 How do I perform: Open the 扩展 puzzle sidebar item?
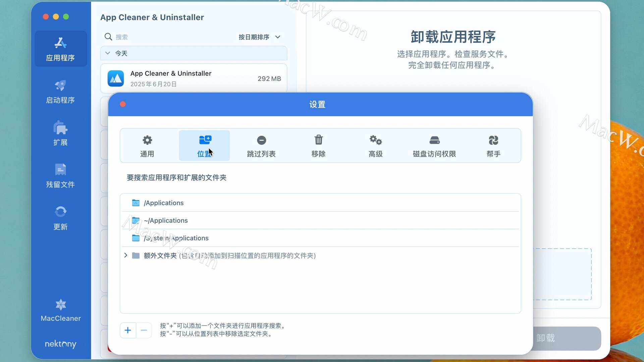pyautogui.click(x=61, y=133)
